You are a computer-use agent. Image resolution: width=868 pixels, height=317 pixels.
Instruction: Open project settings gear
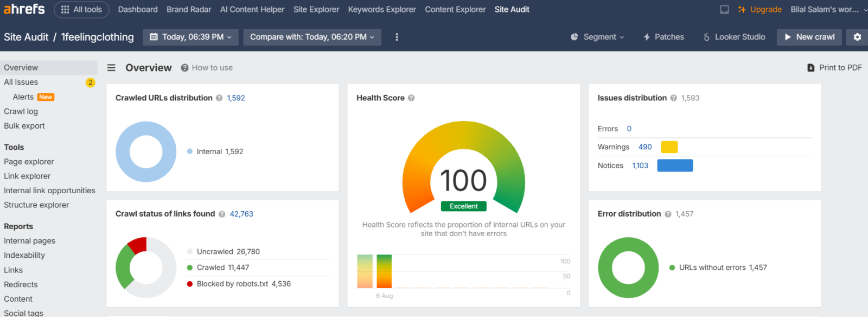point(857,37)
